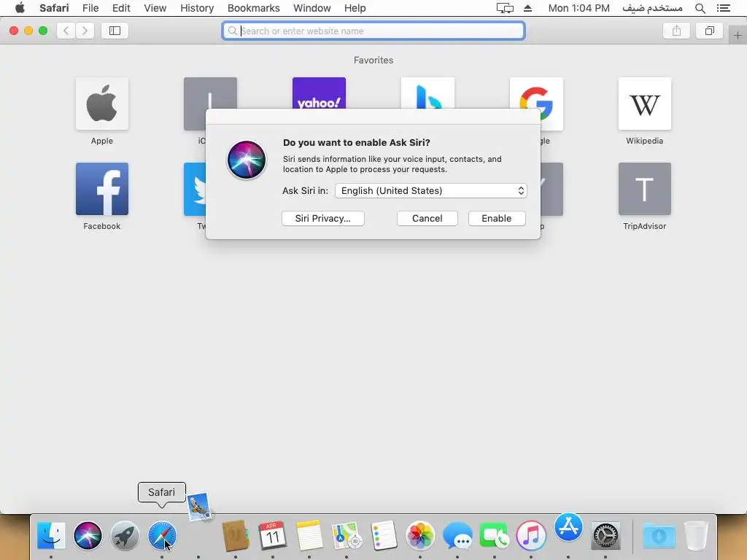Image resolution: width=747 pixels, height=560 pixels.
Task: Go back with the back arrow button
Action: point(66,31)
